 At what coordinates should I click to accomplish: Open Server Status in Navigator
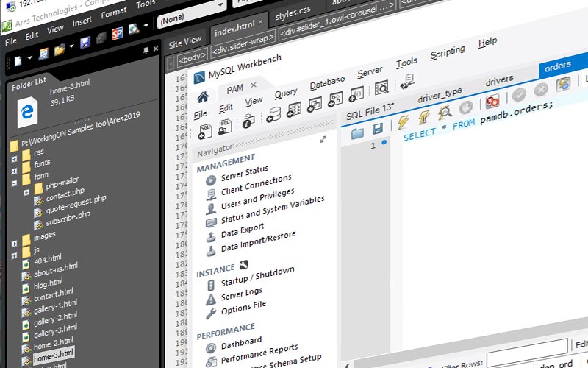tap(245, 173)
